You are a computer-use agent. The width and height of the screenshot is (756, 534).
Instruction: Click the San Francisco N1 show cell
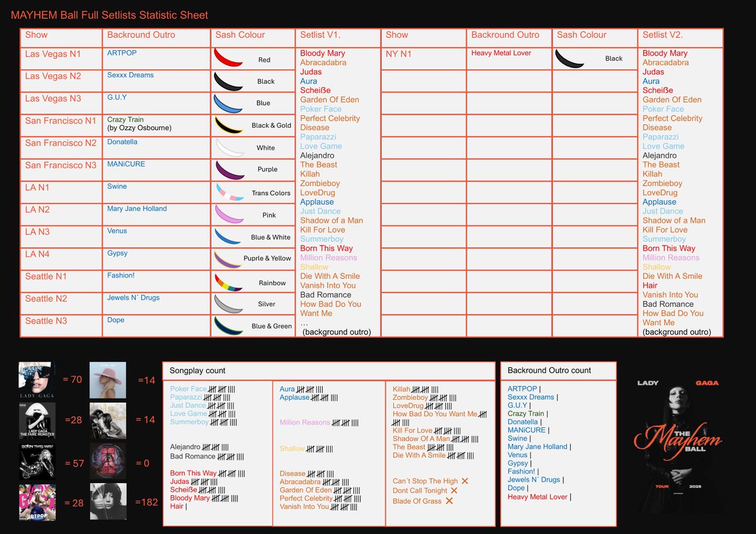pos(61,125)
